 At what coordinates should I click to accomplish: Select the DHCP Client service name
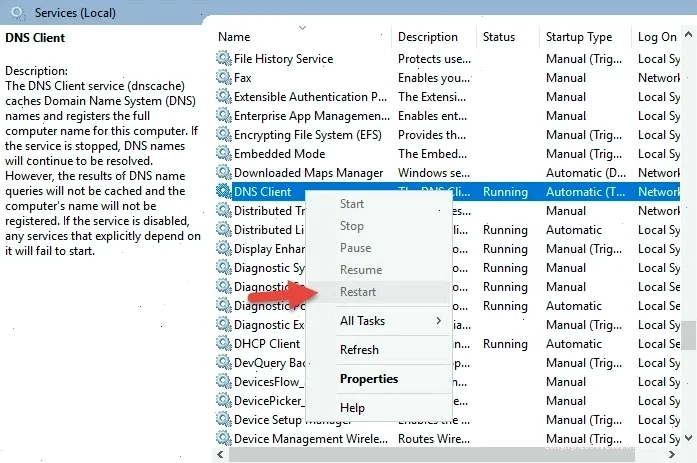click(267, 344)
